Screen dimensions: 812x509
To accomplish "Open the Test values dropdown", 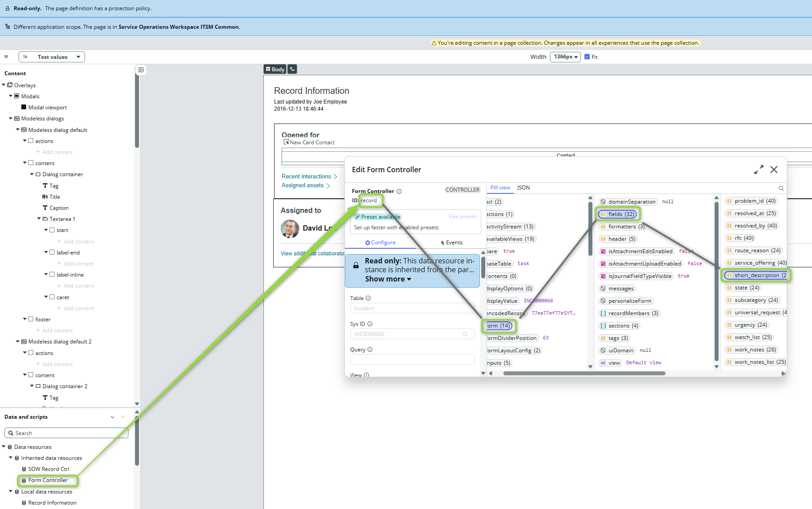I will [x=52, y=57].
